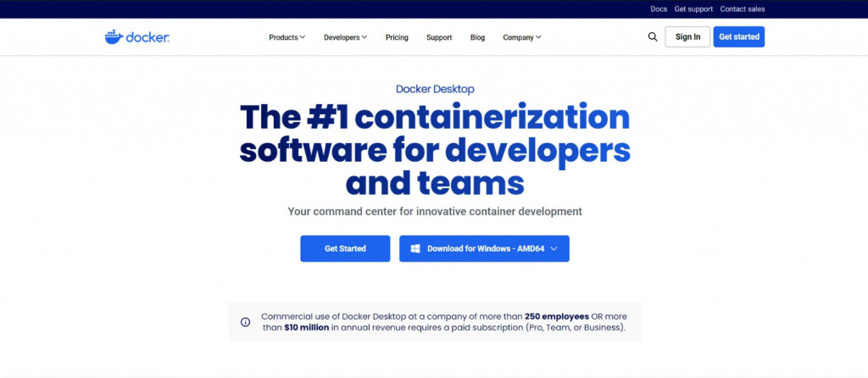Viewport: 868px width, 378px height.
Task: Open the Blog menu item
Action: coord(478,37)
